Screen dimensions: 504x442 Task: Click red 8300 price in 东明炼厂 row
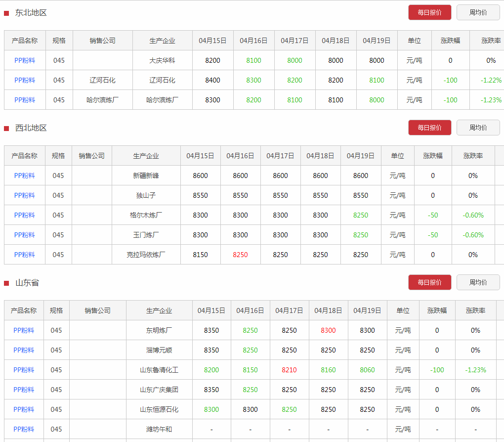click(328, 330)
